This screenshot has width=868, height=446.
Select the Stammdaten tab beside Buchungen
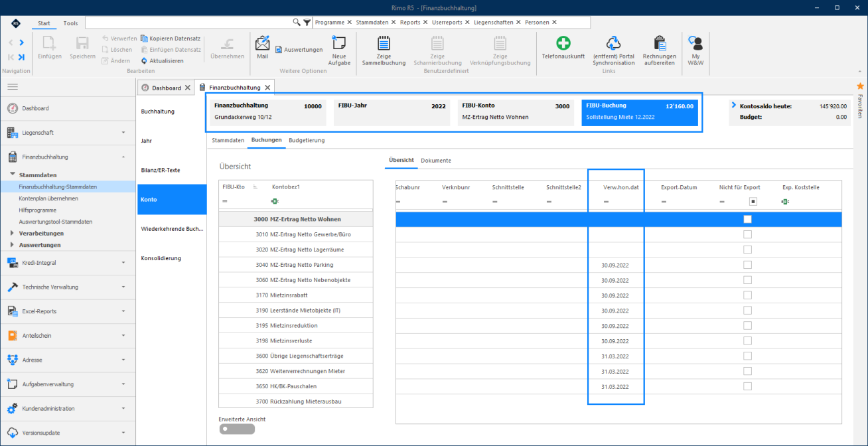[228, 141]
